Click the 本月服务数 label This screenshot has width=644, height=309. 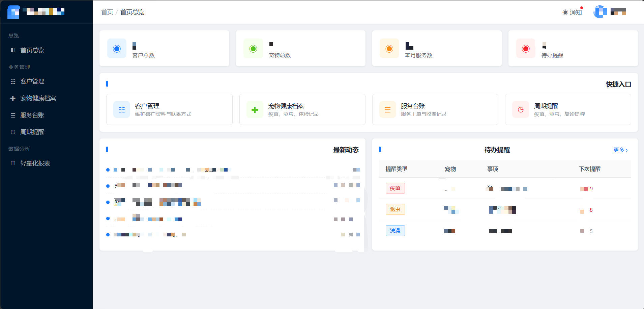click(x=418, y=55)
